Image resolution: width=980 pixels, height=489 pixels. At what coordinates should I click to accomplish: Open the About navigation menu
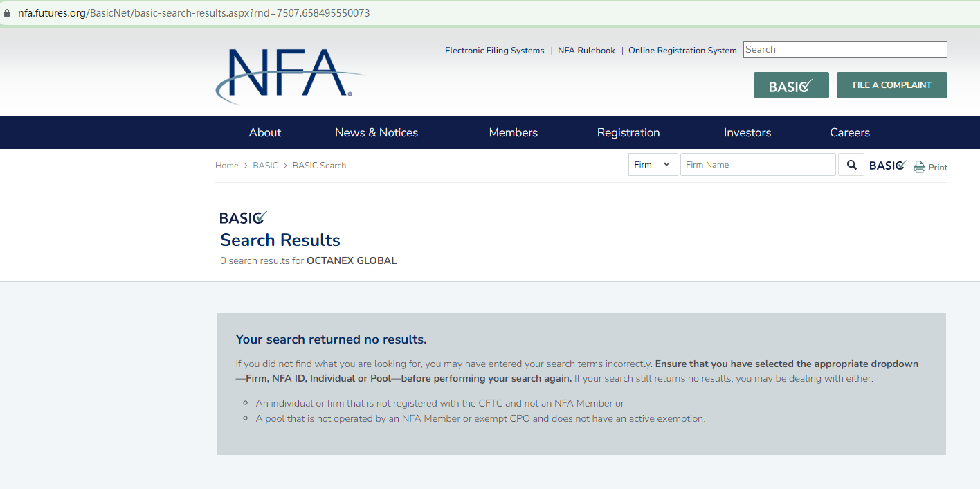(265, 132)
